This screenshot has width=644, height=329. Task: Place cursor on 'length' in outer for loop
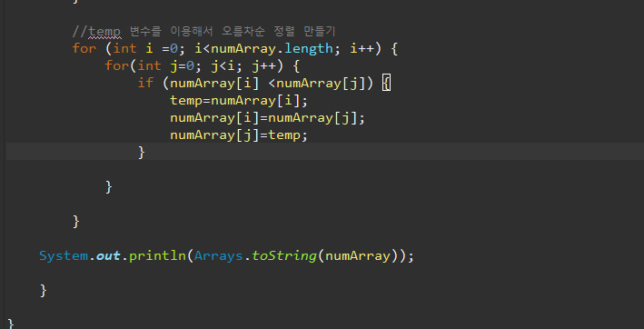[x=309, y=48]
